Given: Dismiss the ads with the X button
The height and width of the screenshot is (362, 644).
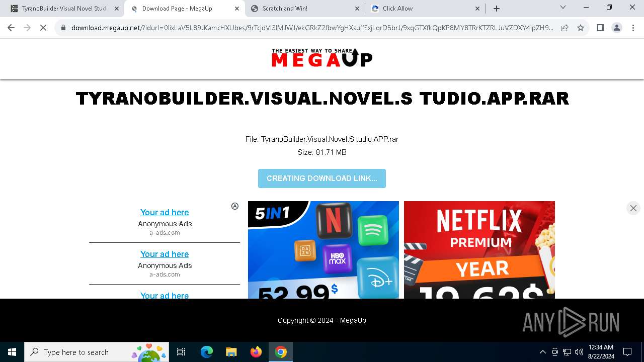Looking at the screenshot, I should point(633,208).
